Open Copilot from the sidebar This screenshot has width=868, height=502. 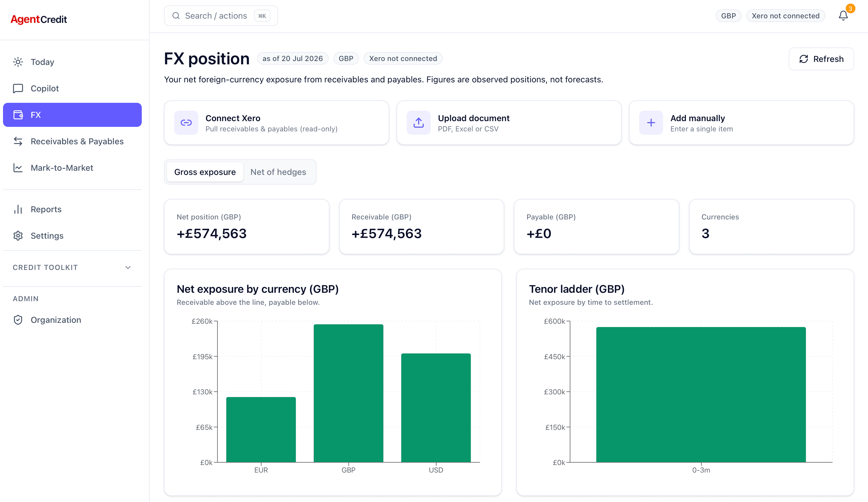(72, 88)
